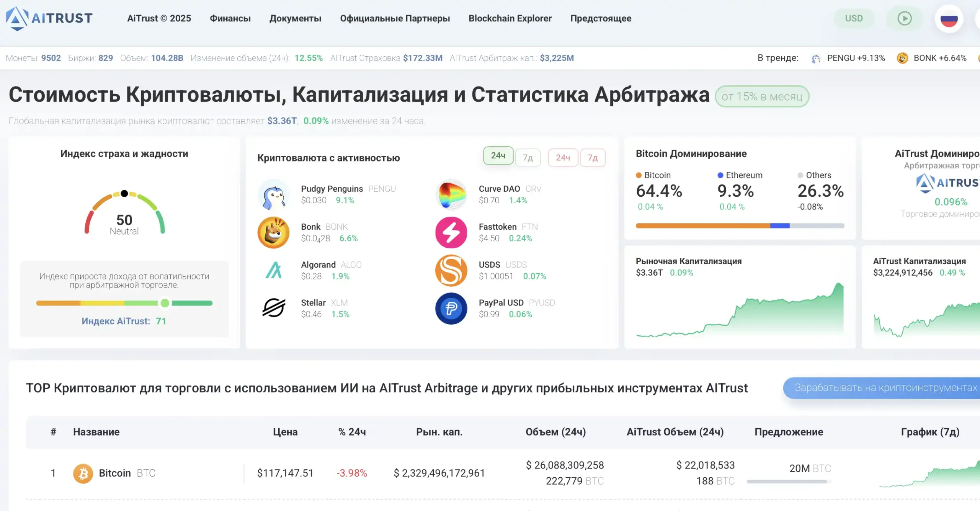Click AITrust Арбитраж кап. $3,225M value
Viewport: 980px width, 511px height.
click(557, 58)
